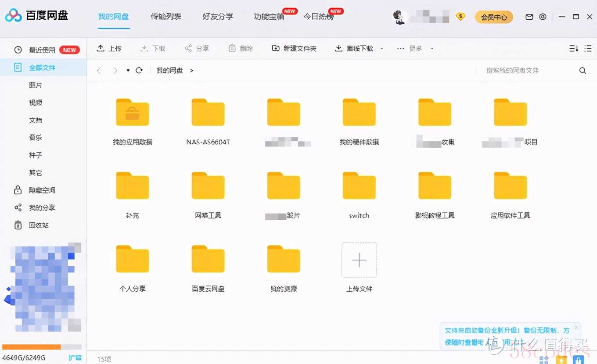Click the gold member badge icon
The height and width of the screenshot is (364, 597).
460,17
